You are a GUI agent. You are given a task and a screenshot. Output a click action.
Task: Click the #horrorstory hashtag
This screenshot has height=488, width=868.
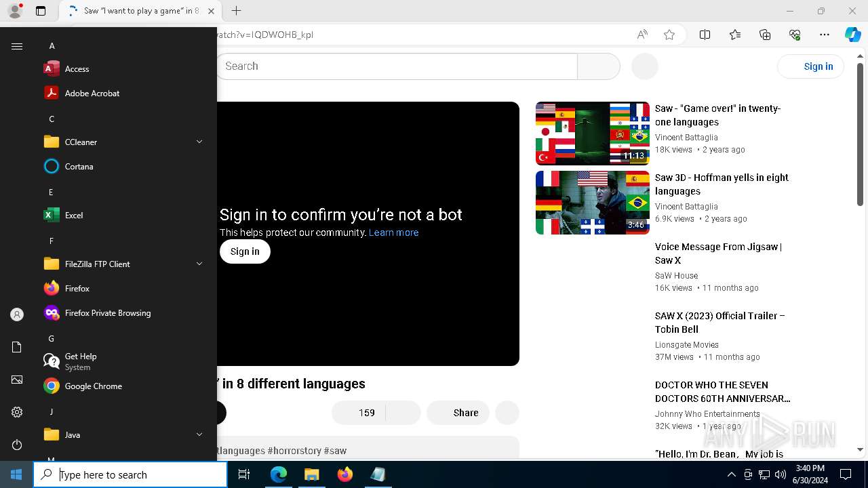pos(294,451)
